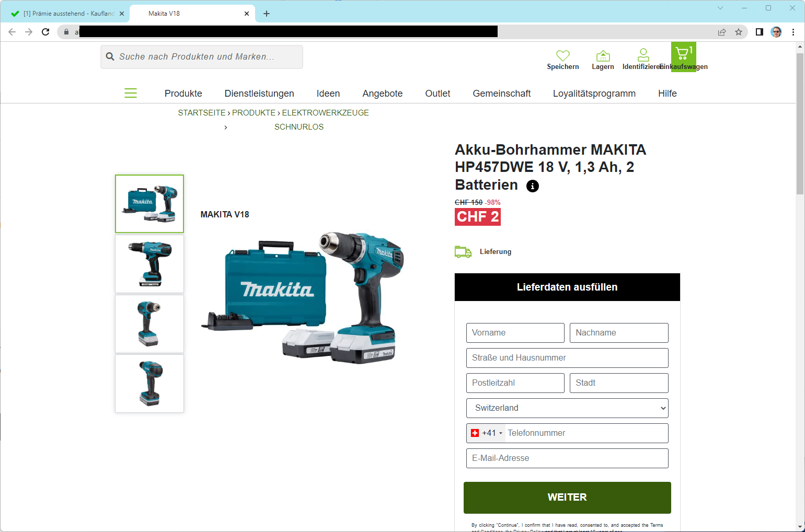The image size is (805, 532).
Task: Click the ELEKTROWERKZEUGE breadcrumb
Action: 325,113
